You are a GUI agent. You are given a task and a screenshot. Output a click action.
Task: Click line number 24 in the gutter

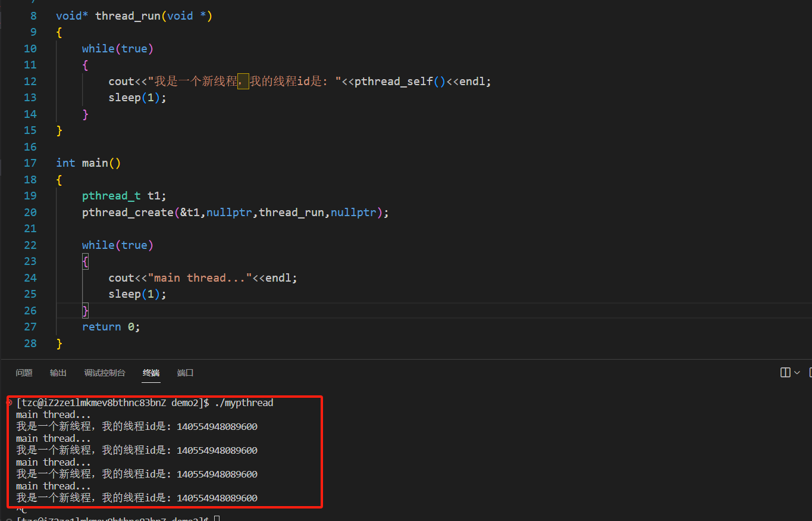pyautogui.click(x=30, y=278)
